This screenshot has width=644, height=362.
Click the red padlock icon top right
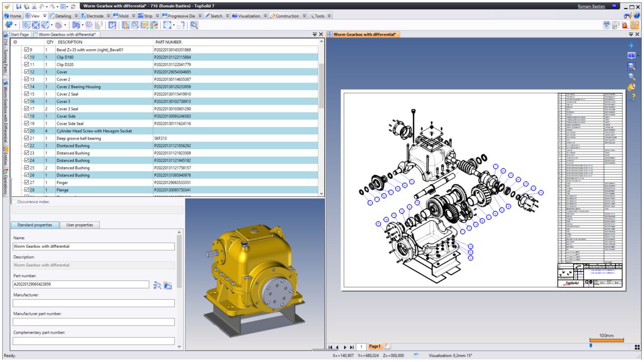pos(625,26)
